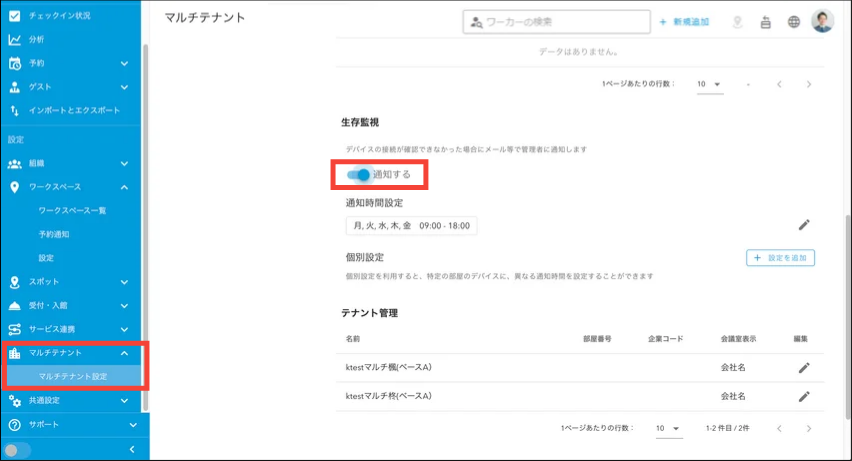Click the ワーカーの検索 search field
852x461 pixels.
pyautogui.click(x=555, y=21)
